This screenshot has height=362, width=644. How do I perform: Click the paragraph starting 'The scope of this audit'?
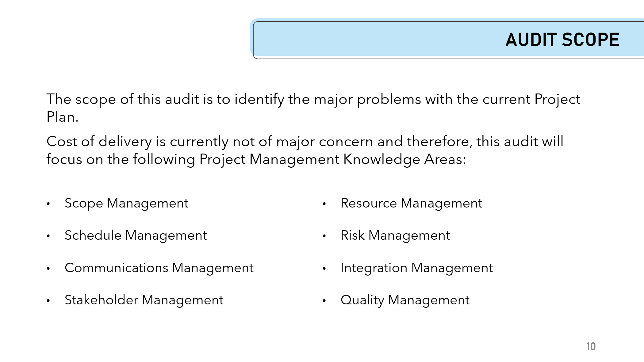[x=313, y=108]
